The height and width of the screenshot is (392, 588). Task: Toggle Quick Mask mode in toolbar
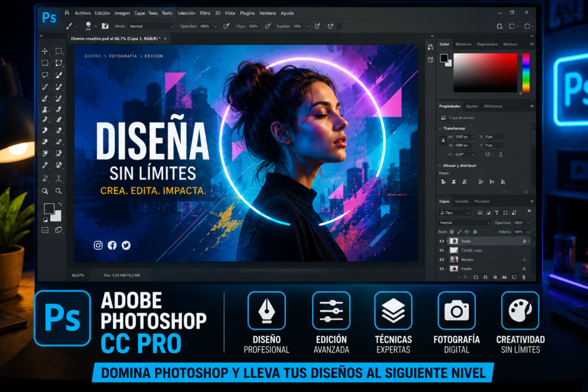point(45,230)
